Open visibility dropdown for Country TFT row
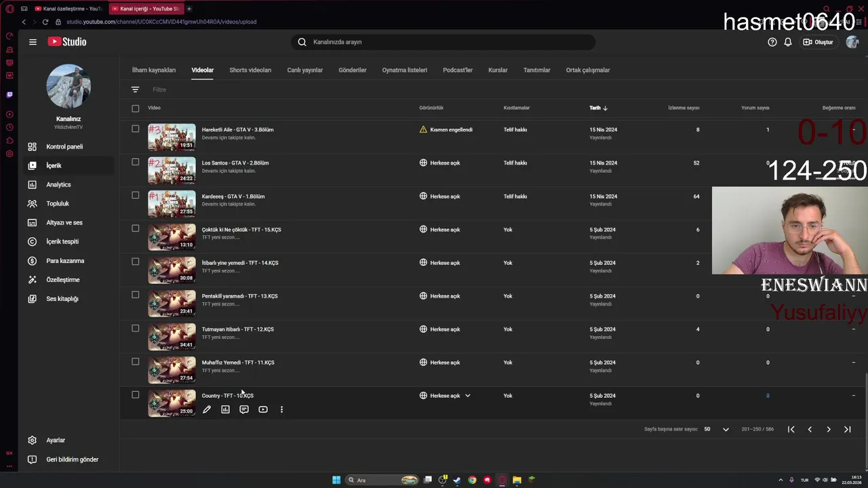Viewport: 868px width, 488px height. [x=467, y=396]
